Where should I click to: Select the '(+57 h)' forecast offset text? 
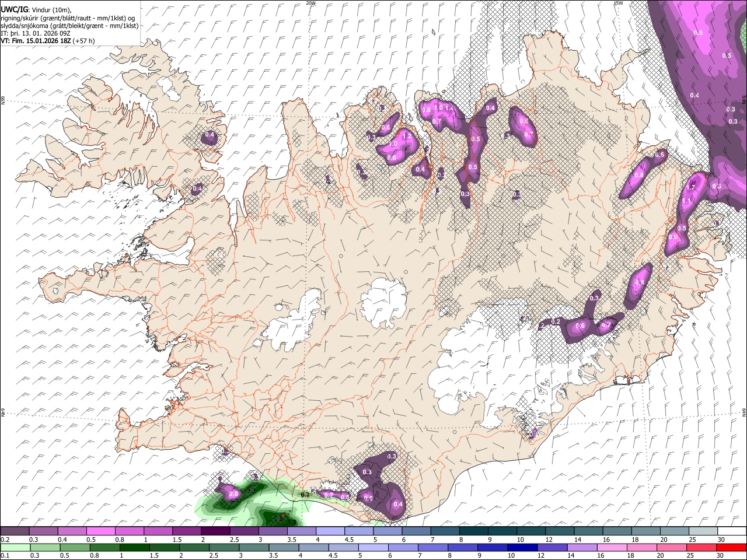click(84, 41)
